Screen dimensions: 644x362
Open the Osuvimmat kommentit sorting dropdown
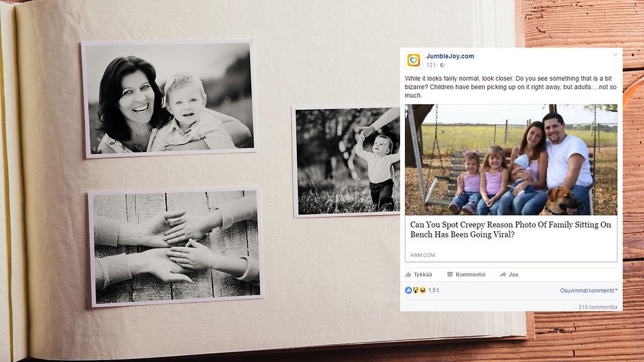tap(589, 290)
